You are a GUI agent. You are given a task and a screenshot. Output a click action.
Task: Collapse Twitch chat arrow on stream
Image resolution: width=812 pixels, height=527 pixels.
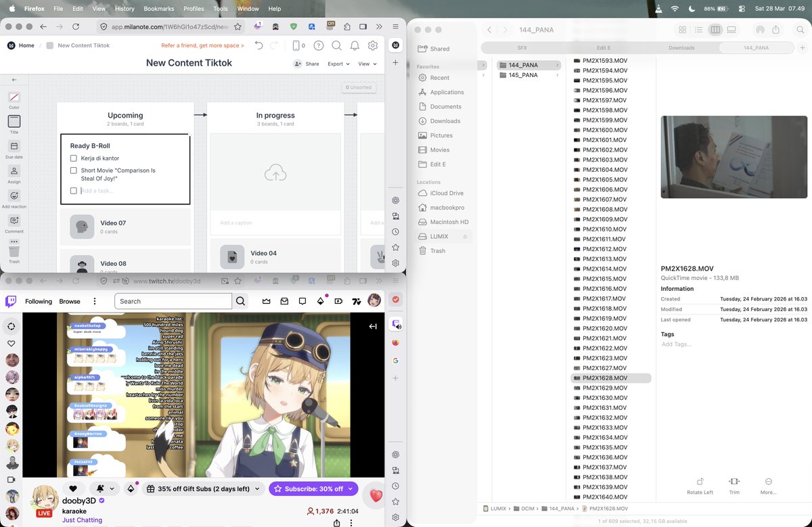coord(373,326)
